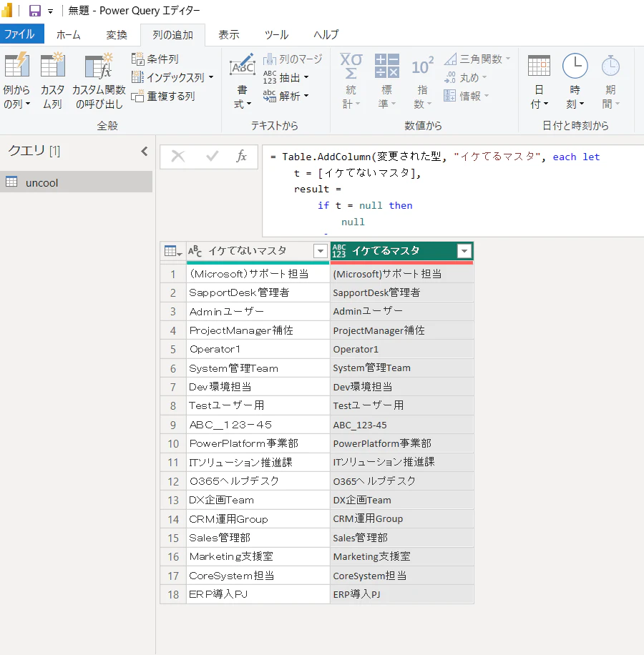Screen dimensions: 644x655
Task: Click ITソリューション推進課 in イケてるマスタ column
Action: [401, 462]
